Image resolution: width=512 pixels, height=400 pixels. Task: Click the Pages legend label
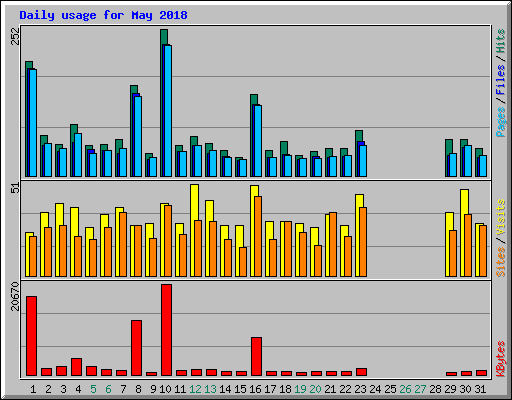click(x=501, y=122)
